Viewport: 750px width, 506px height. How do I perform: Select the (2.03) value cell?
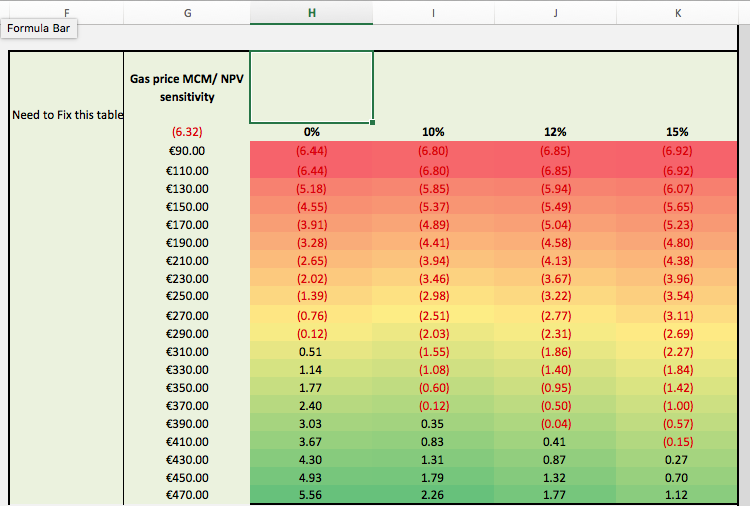pos(433,333)
